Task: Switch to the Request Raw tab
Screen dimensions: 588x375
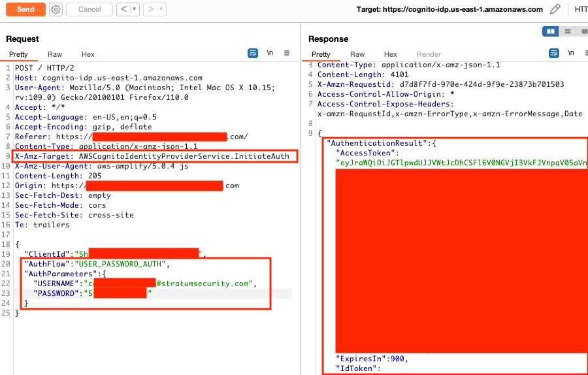Action: click(55, 54)
